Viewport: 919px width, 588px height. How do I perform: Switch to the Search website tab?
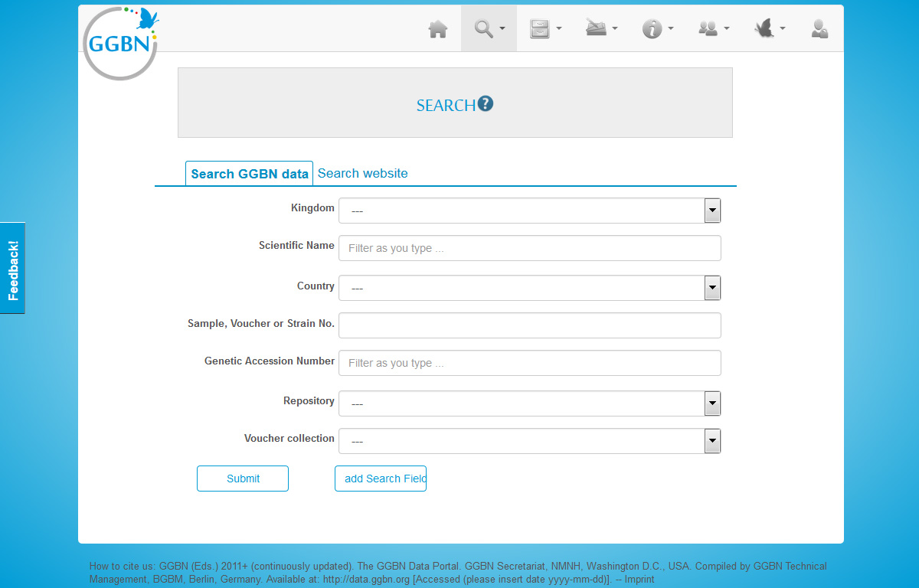362,174
